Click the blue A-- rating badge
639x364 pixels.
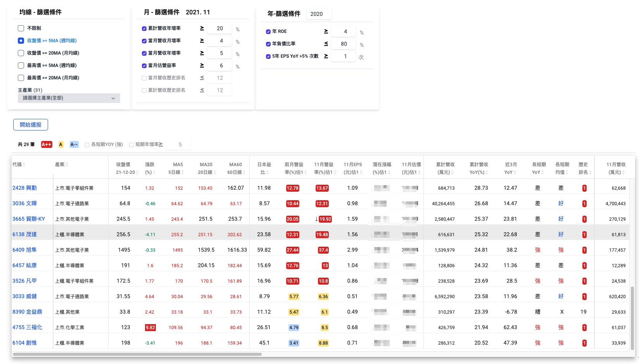(x=74, y=144)
